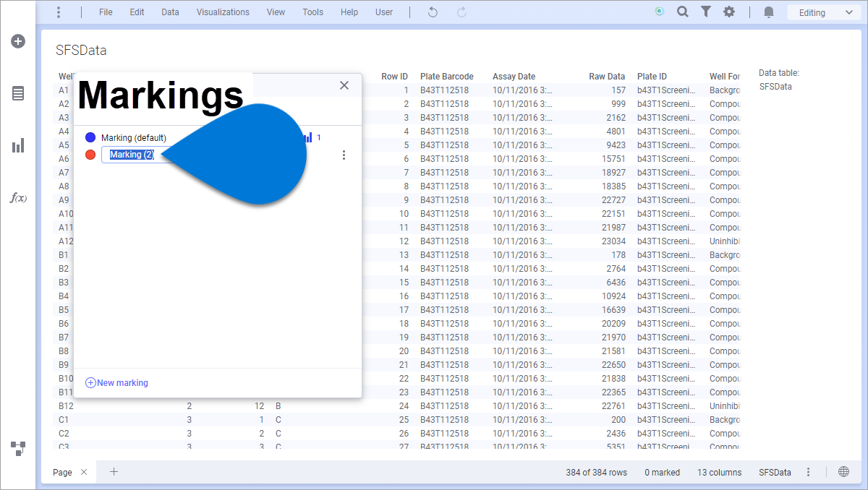Click the plus add-content sidebar icon
The image size is (868, 490).
[18, 41]
